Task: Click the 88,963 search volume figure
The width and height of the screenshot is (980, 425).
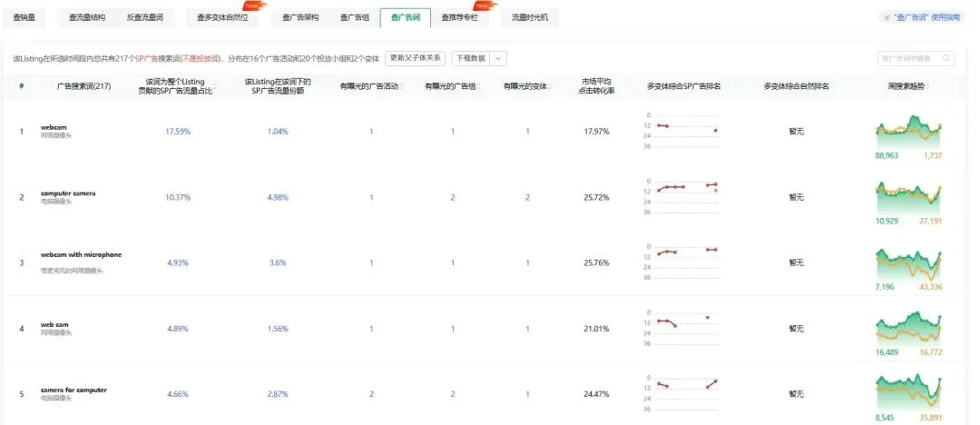Action: 887,155
